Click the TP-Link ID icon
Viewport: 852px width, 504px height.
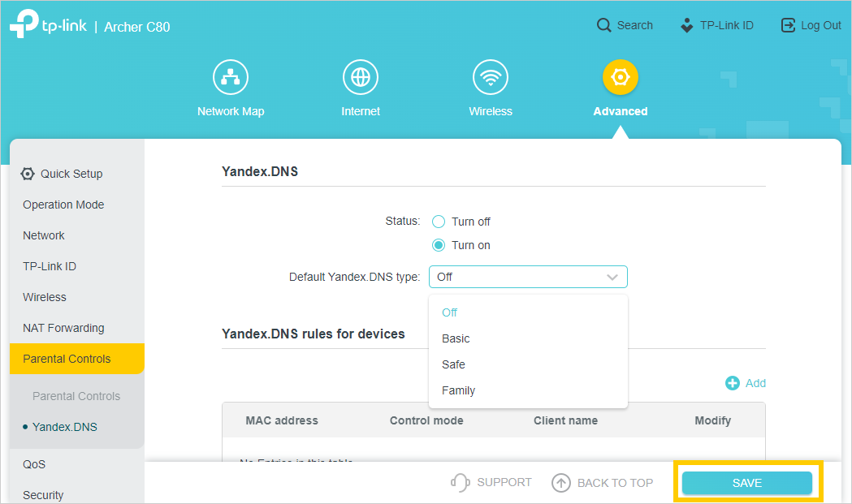[x=687, y=25]
